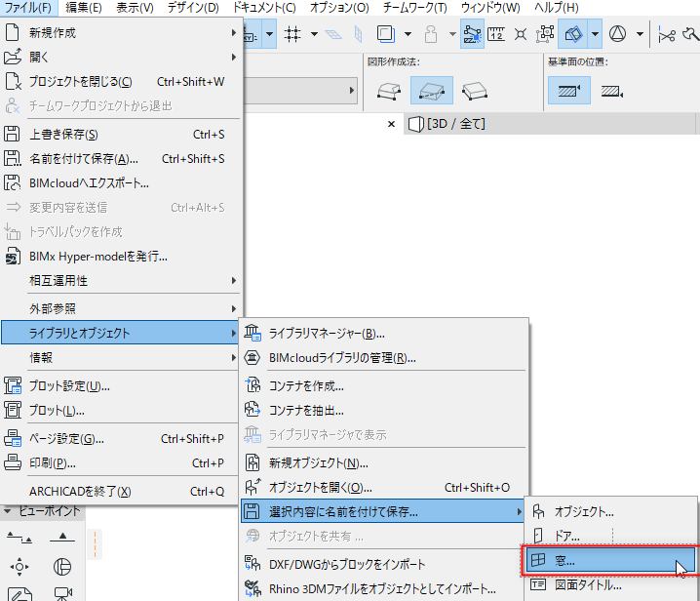The height and width of the screenshot is (601, 700).
Task: Save selection as 図面タイトル...
Action: (610, 585)
